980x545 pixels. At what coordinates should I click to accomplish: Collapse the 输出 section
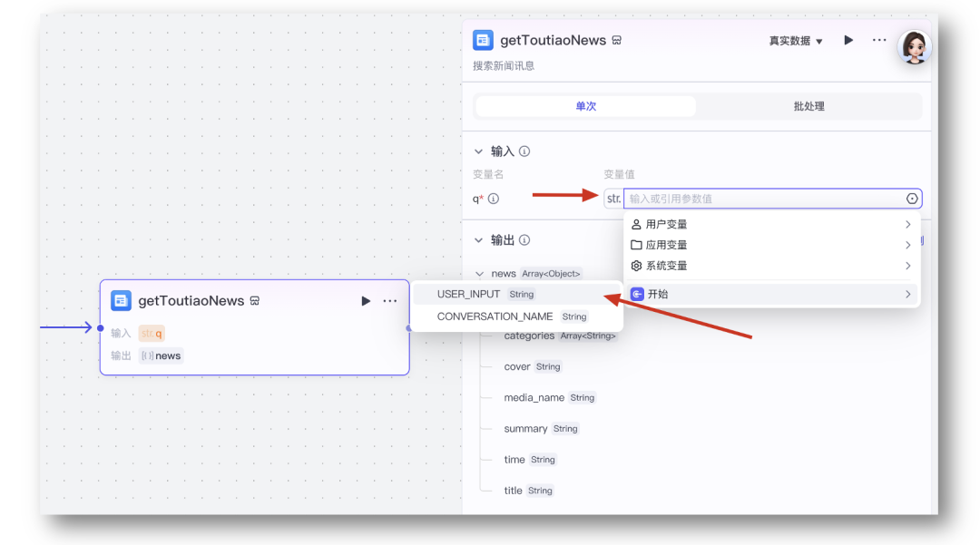[x=479, y=240]
